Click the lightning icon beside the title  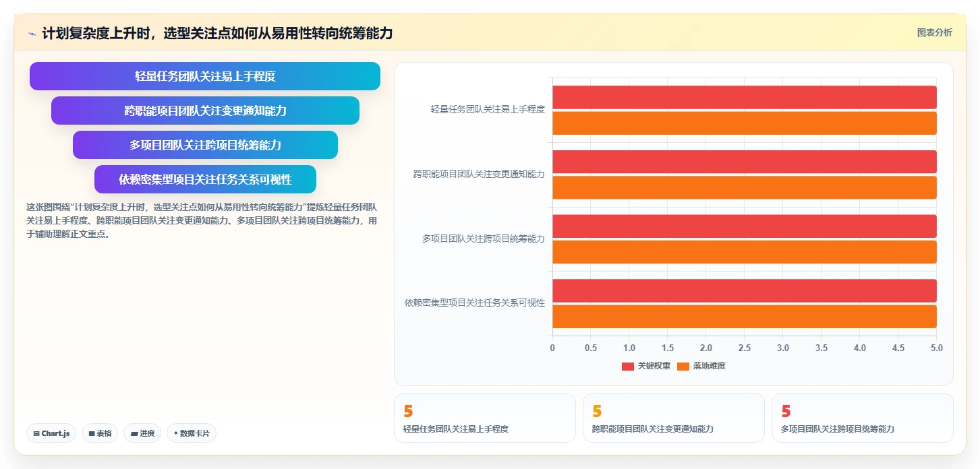coord(32,34)
